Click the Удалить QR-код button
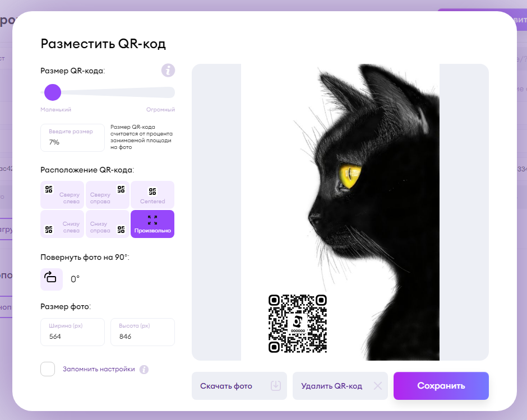 coord(340,386)
